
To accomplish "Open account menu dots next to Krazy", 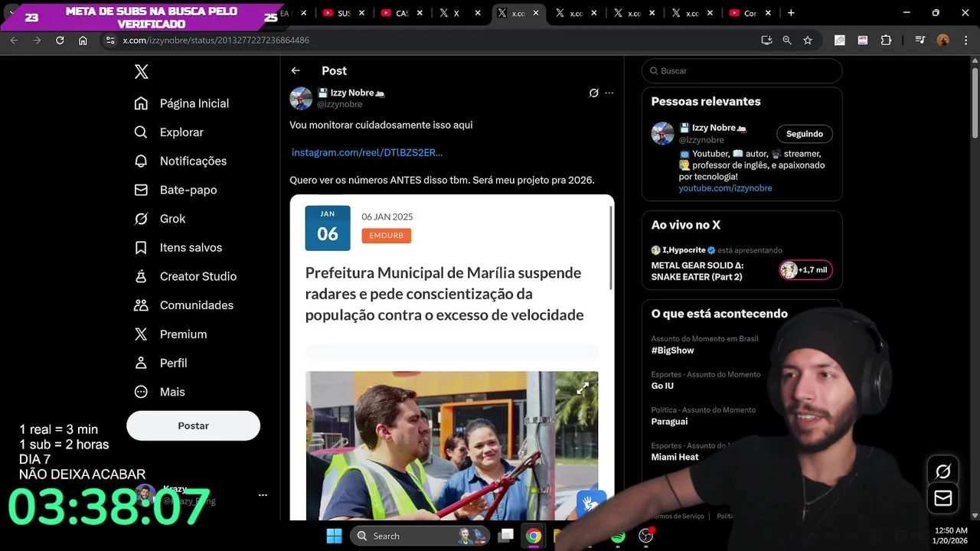I will click(x=263, y=495).
